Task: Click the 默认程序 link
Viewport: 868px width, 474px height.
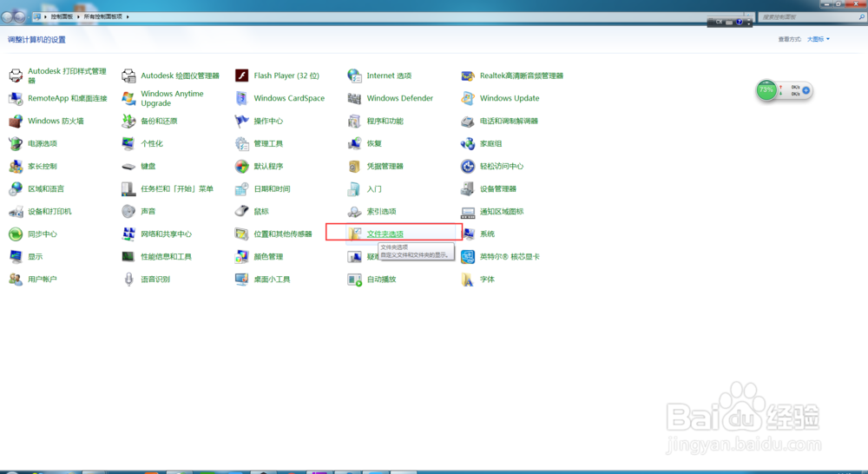Action: 268,166
